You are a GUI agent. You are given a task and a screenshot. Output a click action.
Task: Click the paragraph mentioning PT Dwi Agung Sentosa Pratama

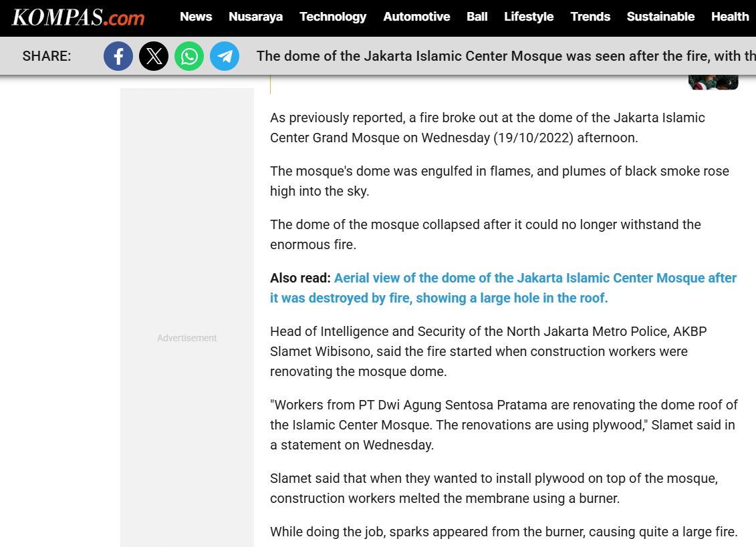point(503,425)
